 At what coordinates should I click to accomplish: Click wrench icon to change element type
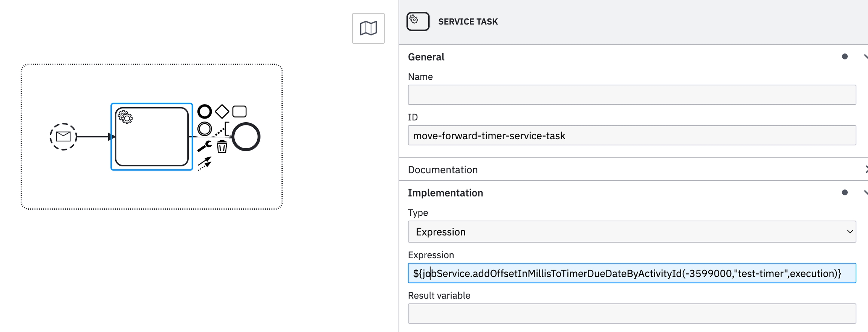click(205, 146)
